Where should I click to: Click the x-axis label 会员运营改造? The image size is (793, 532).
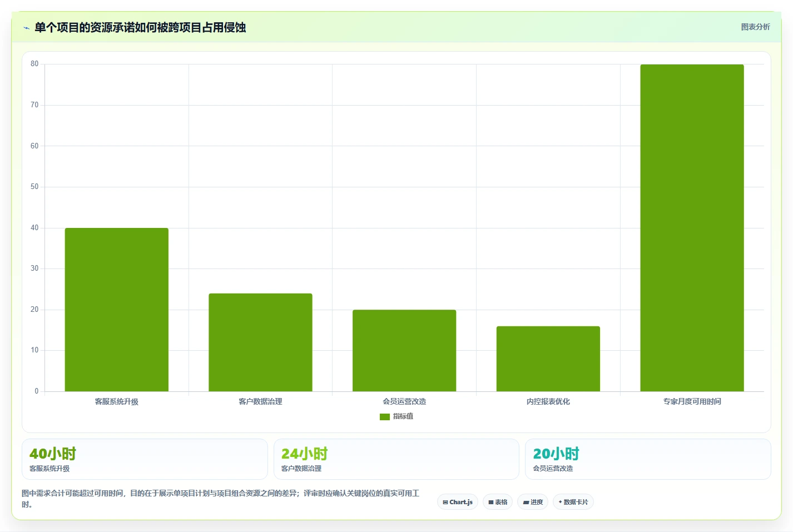404,401
